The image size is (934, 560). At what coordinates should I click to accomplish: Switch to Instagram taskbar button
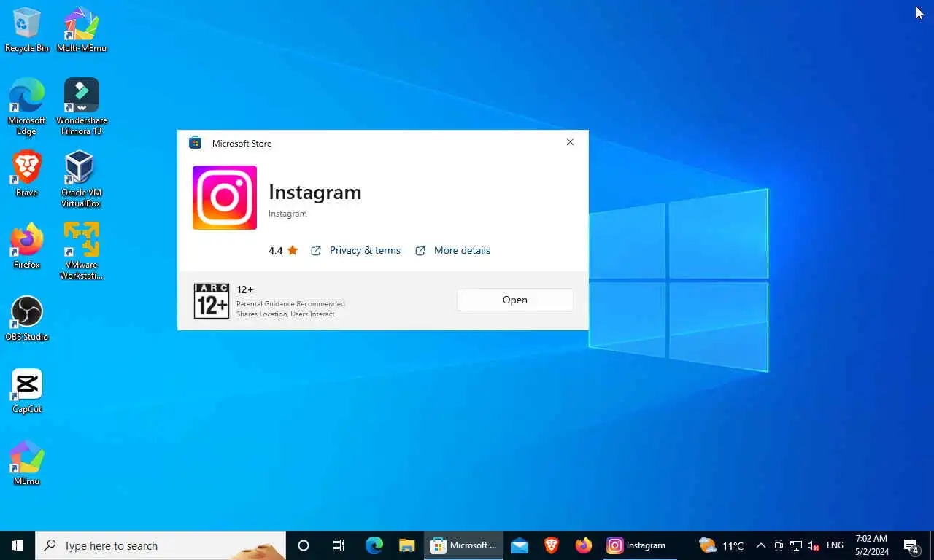[x=639, y=545]
